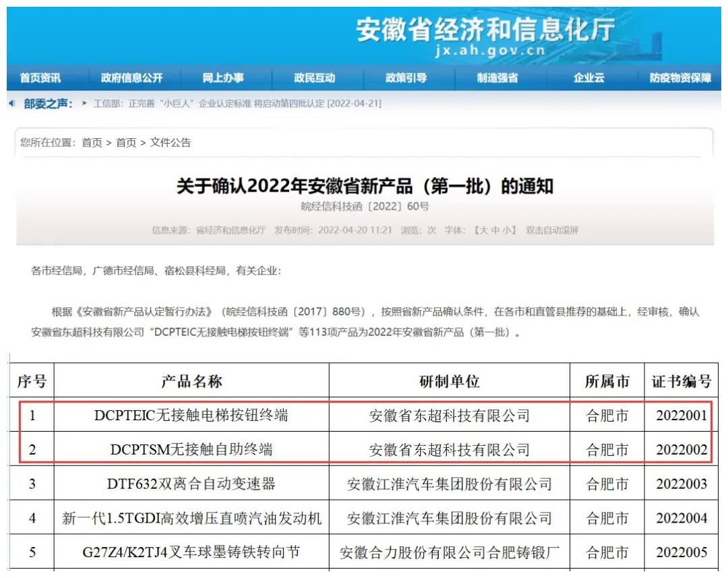Click 安徽江淮汽车集团股份有限公司 in row 3
728x578 pixels.
tap(450, 484)
